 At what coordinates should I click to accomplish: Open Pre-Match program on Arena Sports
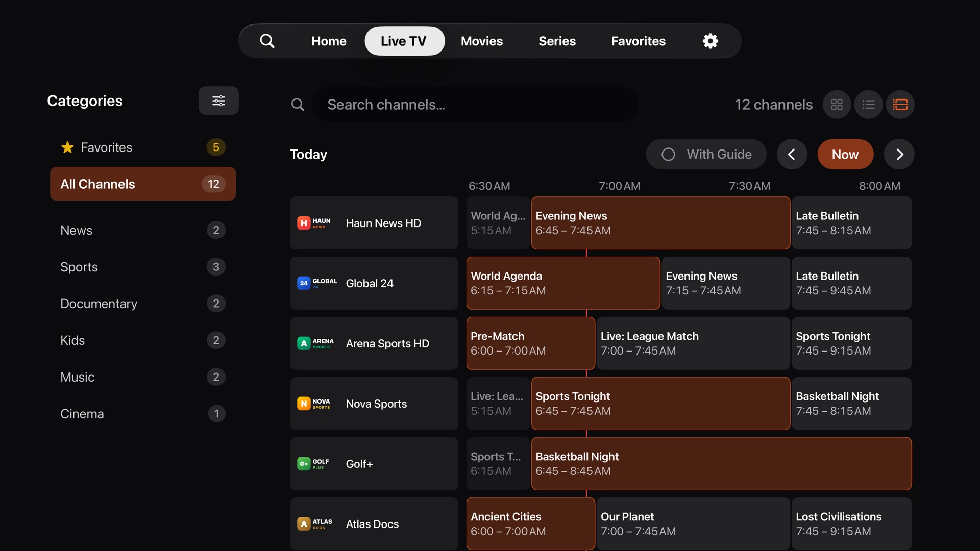tap(530, 343)
